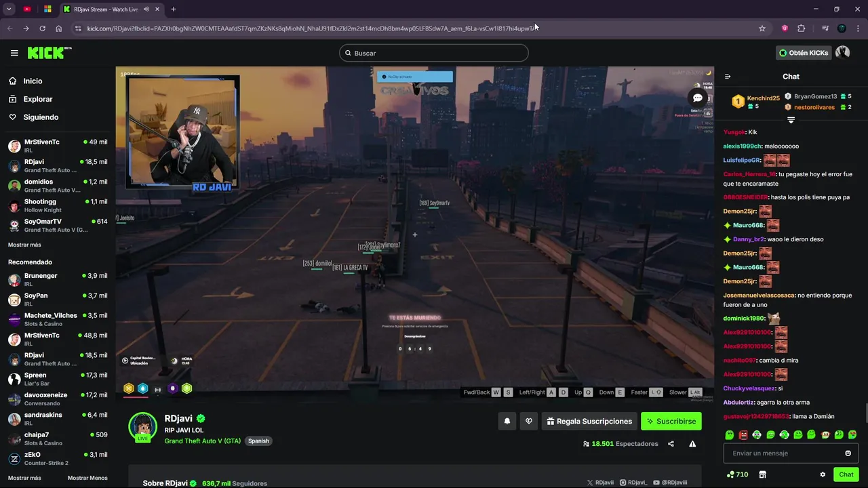Open recommended channel sandraskins

point(58,418)
